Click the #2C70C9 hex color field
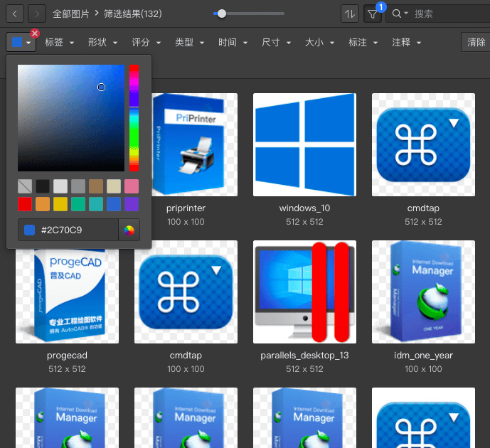 tap(68, 230)
